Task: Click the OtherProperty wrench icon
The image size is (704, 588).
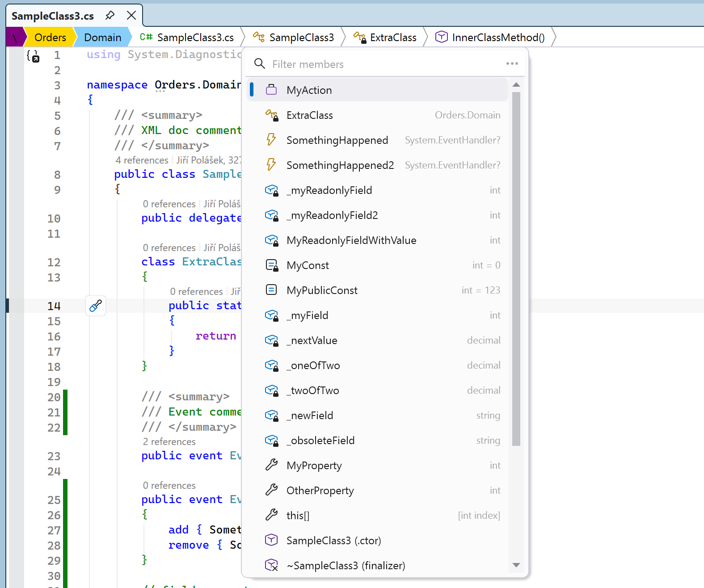Action: 271,490
